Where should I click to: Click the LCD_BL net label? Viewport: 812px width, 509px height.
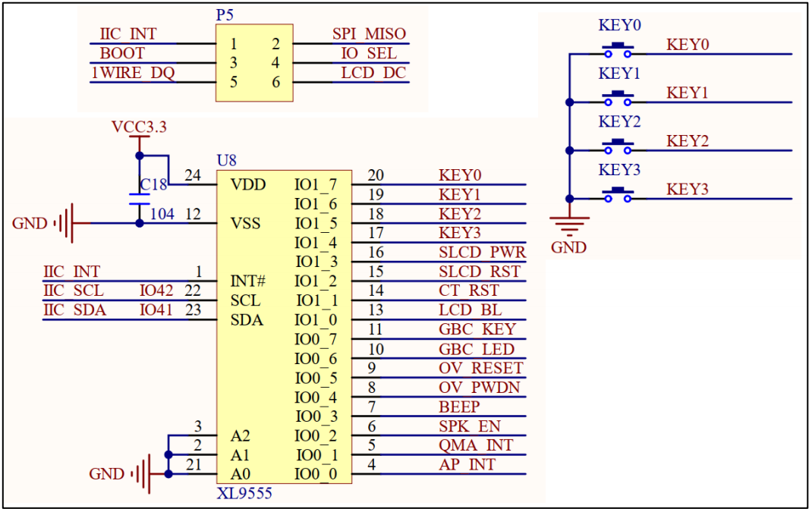tap(471, 310)
